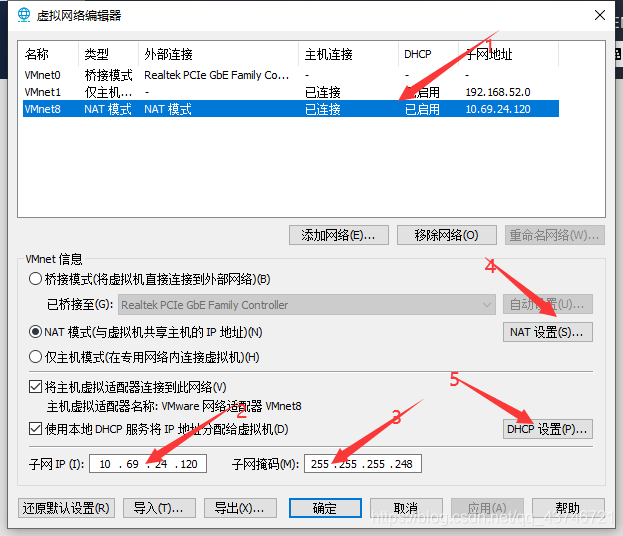Click the 类型 column header

pyautogui.click(x=108, y=54)
